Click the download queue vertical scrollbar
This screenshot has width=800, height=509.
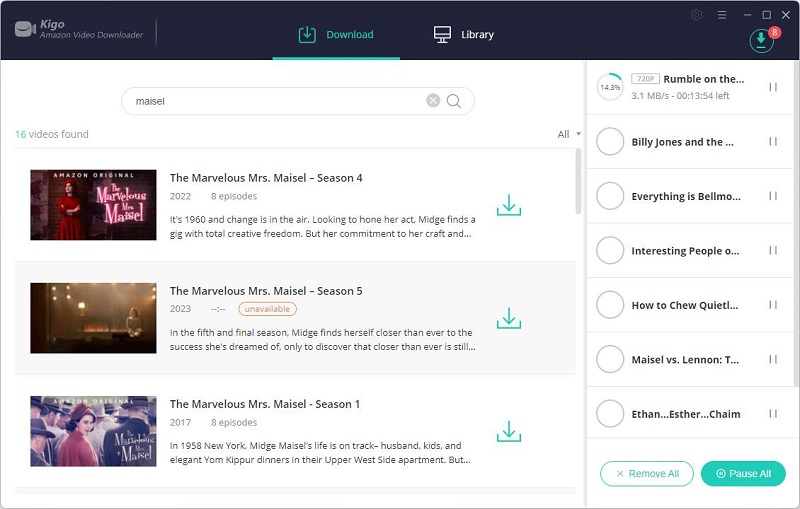(x=796, y=224)
